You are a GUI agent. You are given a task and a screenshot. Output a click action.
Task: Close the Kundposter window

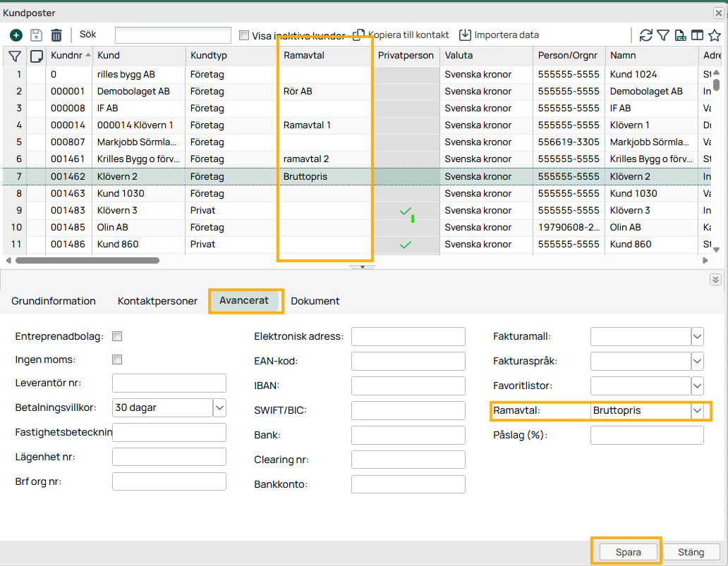coord(718,13)
